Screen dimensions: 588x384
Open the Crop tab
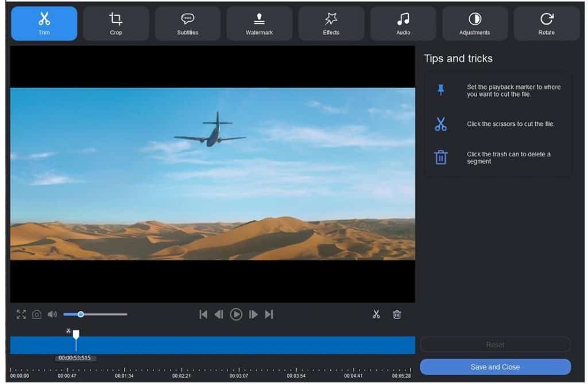point(116,24)
